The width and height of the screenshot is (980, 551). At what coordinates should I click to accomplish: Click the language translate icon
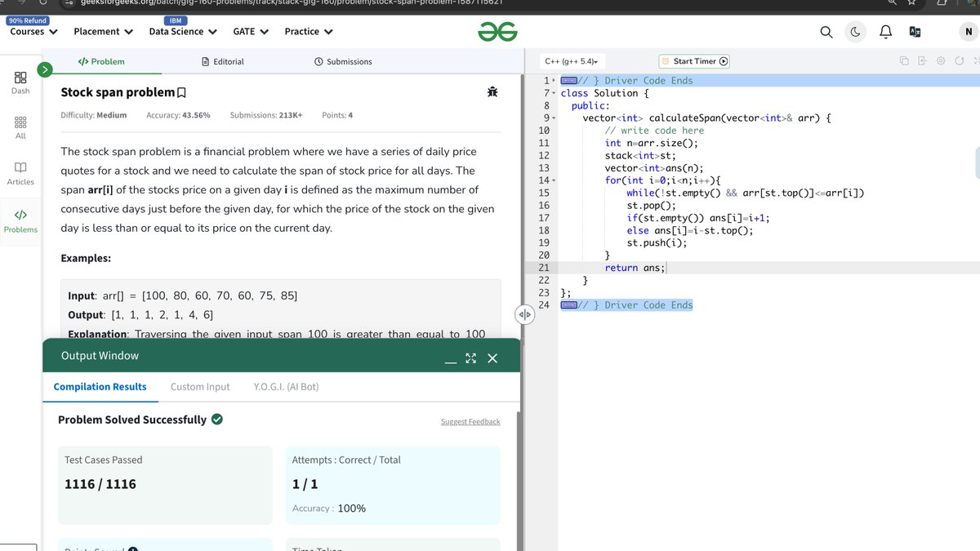[x=915, y=32]
